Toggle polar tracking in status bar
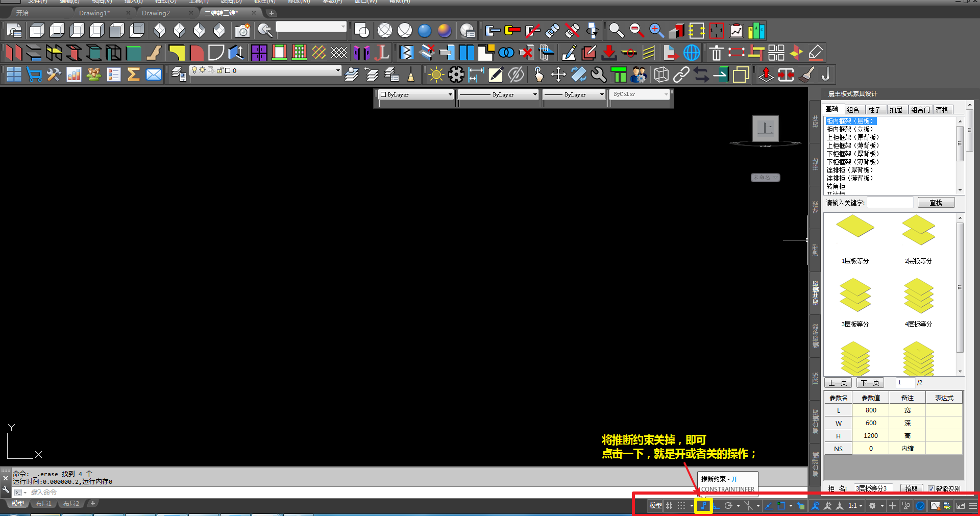980x516 pixels. pyautogui.click(x=728, y=506)
